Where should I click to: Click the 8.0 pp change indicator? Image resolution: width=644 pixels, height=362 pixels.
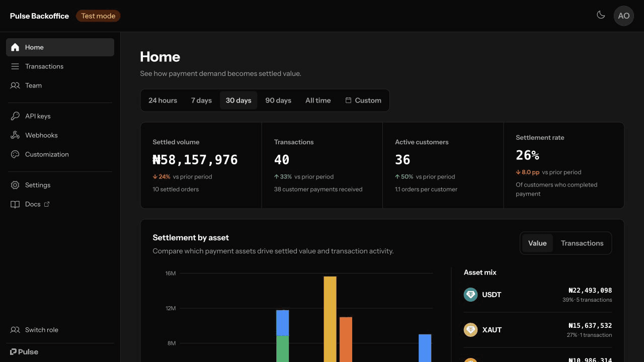[528, 172]
